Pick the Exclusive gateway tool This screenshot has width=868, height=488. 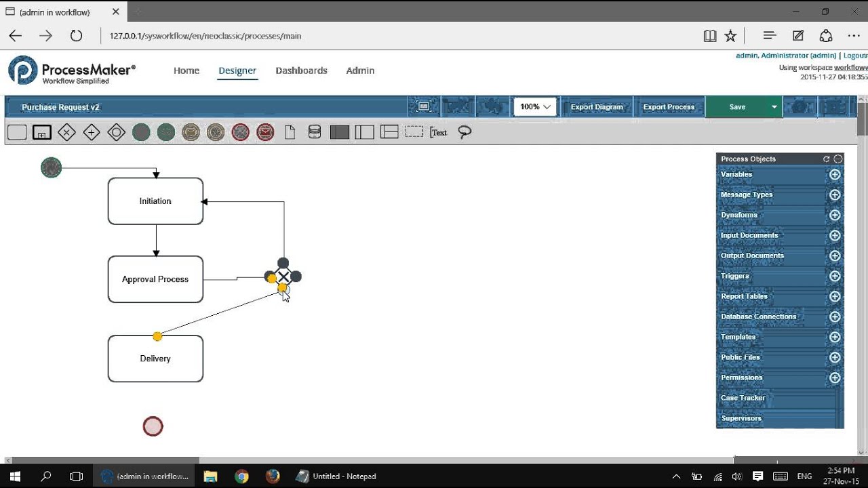click(66, 132)
